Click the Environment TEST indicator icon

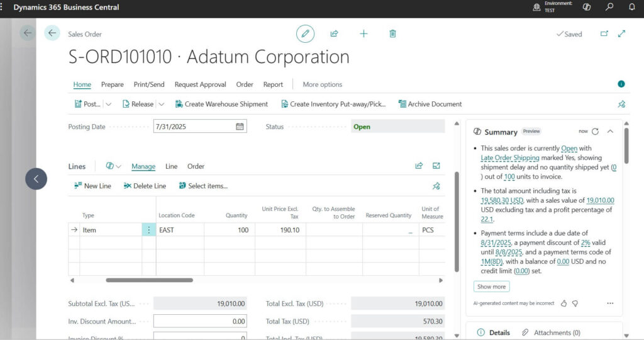[536, 7]
